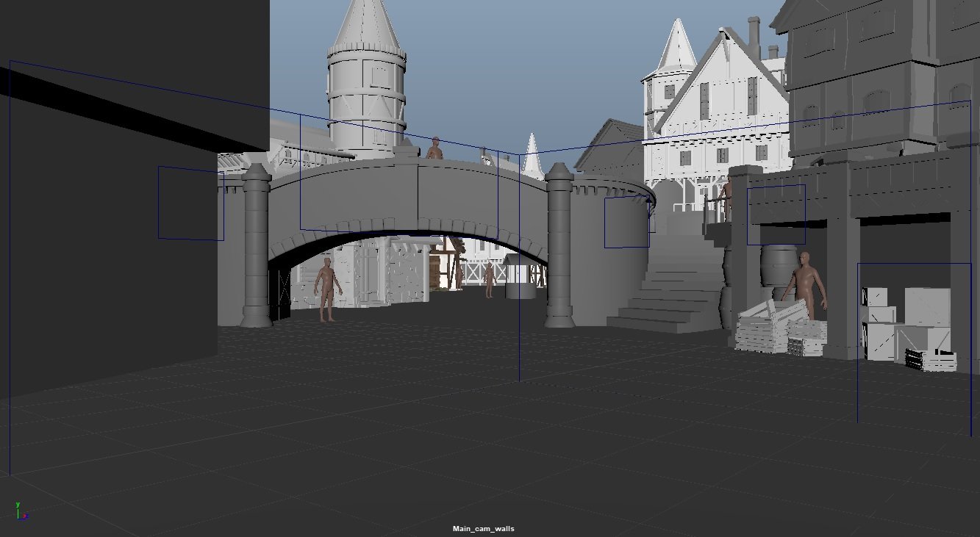Click the blue wireframe rectangle on the left wall

(190, 203)
